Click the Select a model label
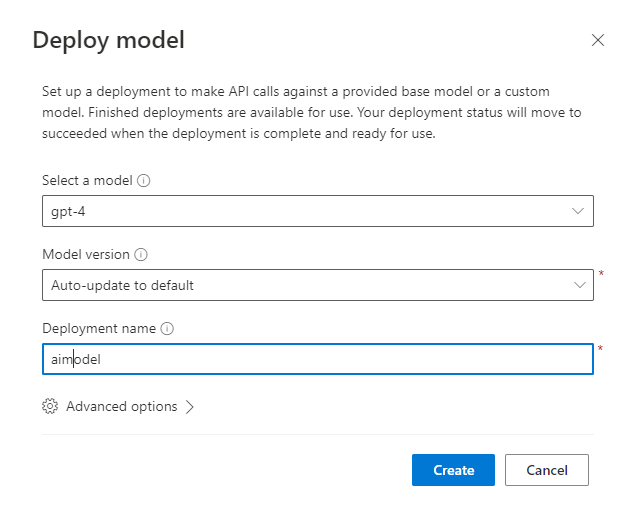The height and width of the screenshot is (515, 634). point(88,181)
